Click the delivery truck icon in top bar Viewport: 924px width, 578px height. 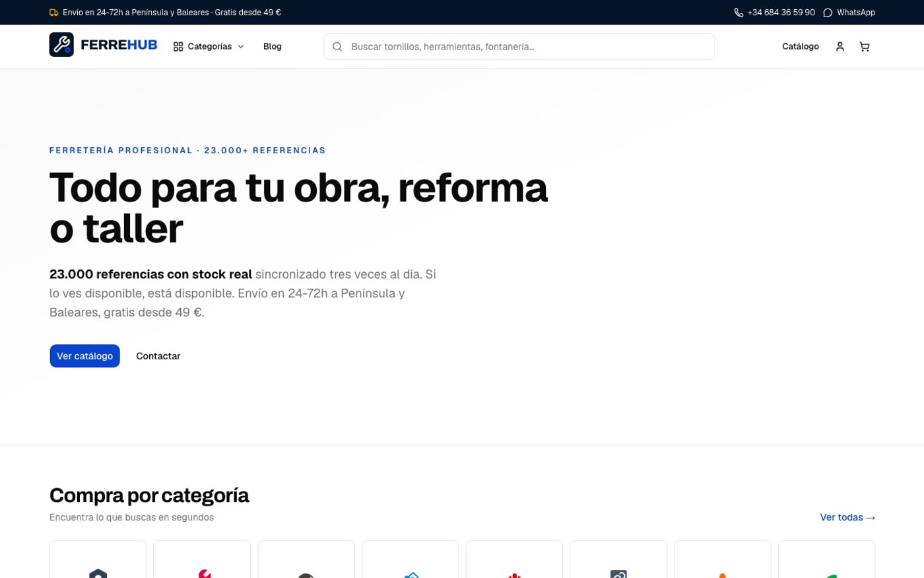coord(54,13)
